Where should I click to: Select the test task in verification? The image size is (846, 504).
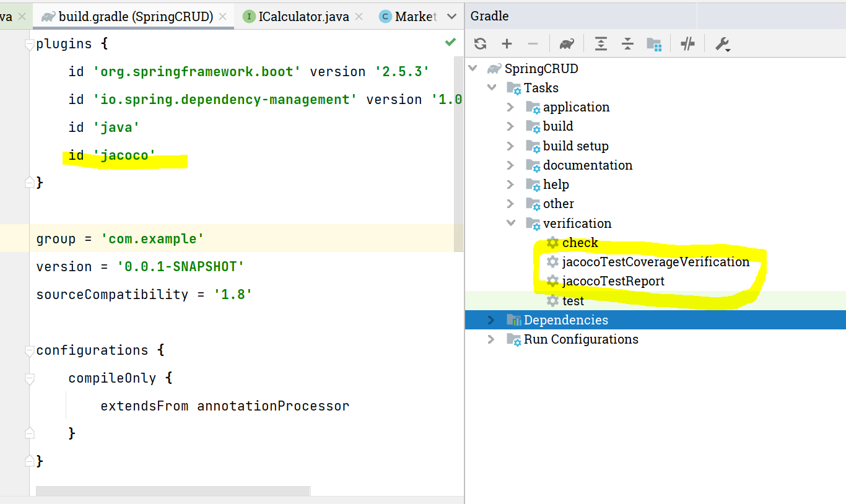[x=573, y=300]
